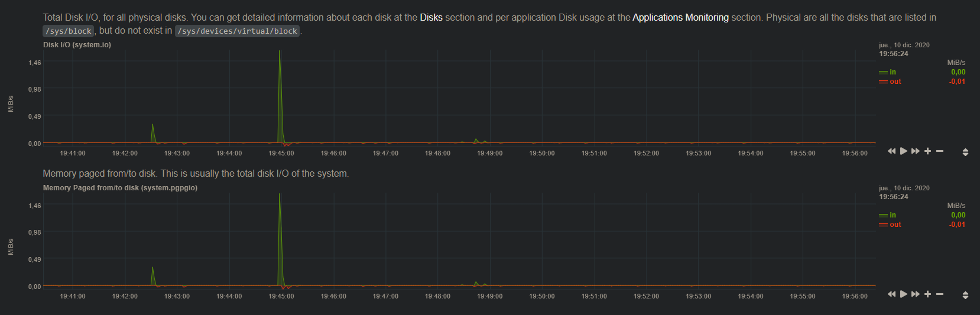Reset the Memory Paged chart with play icon

pos(903,294)
